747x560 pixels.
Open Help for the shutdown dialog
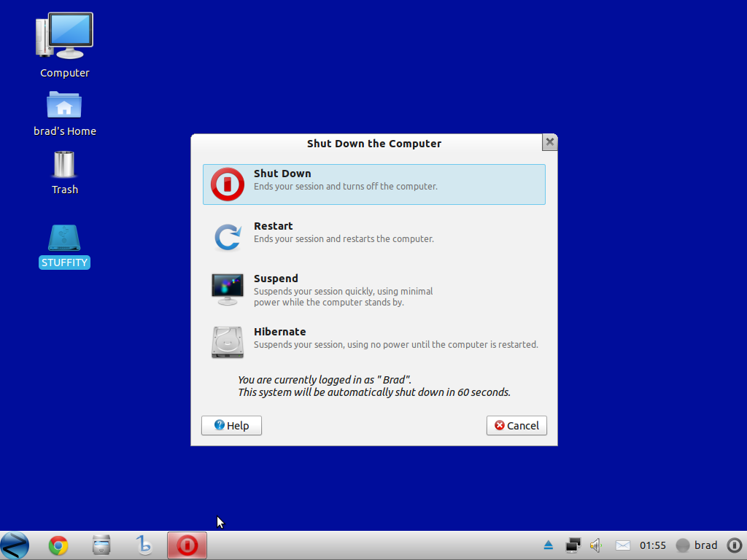[231, 425]
